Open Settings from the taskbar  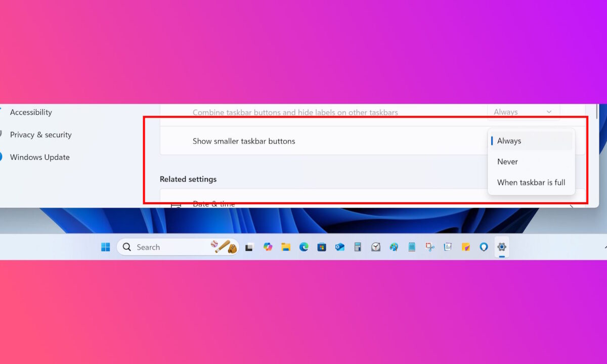pos(502,247)
